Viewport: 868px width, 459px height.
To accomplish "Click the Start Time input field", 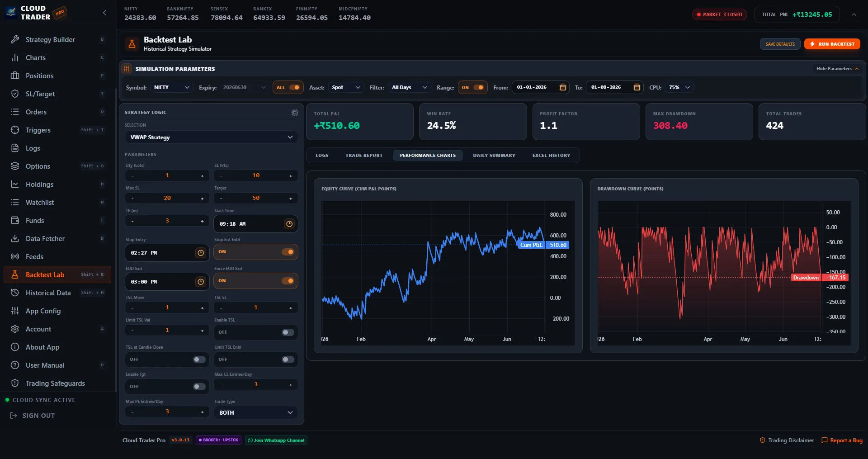I will pos(256,224).
